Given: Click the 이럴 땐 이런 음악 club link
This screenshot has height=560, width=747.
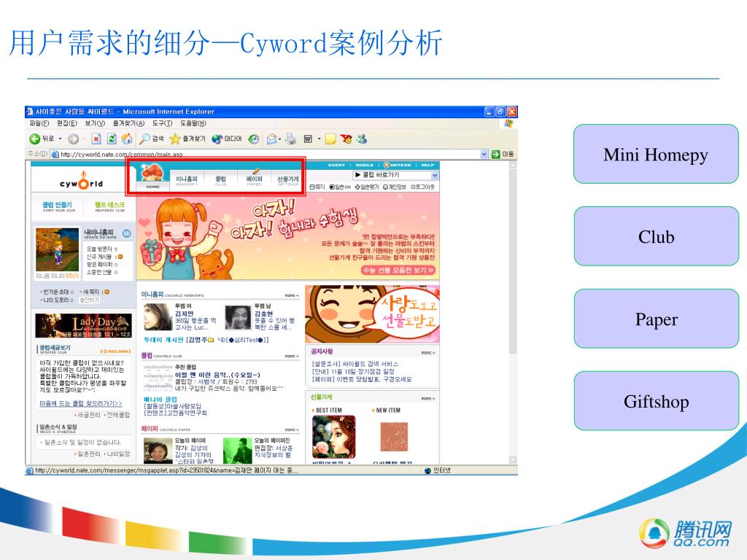Looking at the screenshot, I should tap(217, 375).
